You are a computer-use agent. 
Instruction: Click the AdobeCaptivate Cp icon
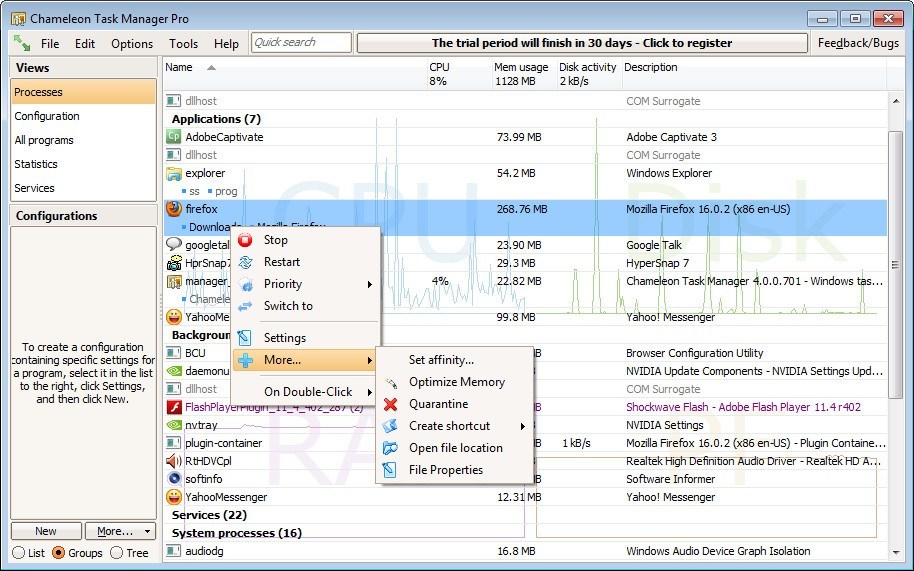[x=174, y=137]
